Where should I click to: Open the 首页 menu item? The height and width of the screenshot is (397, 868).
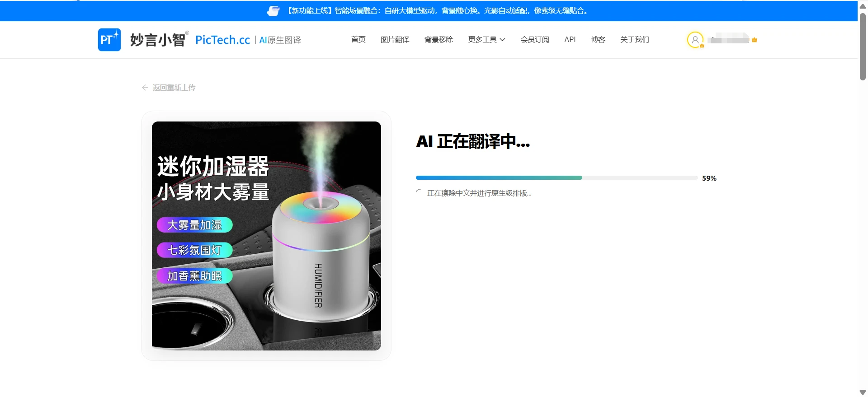click(359, 40)
